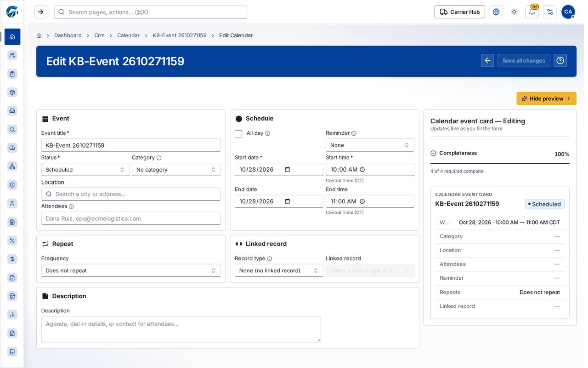Check the All day checkbox

tap(238, 134)
